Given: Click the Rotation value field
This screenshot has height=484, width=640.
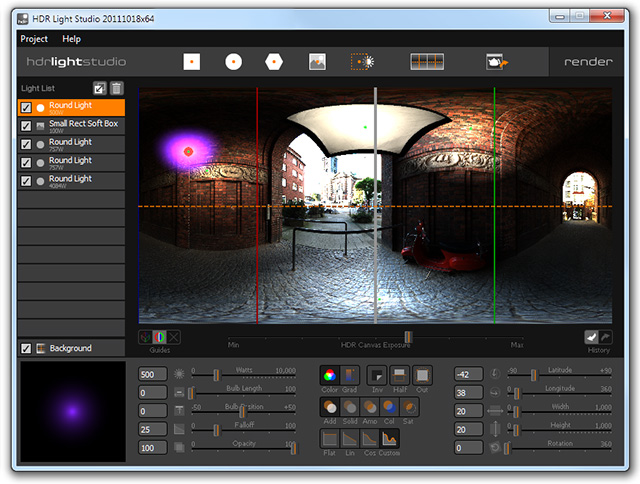Looking at the screenshot, I should [x=468, y=448].
